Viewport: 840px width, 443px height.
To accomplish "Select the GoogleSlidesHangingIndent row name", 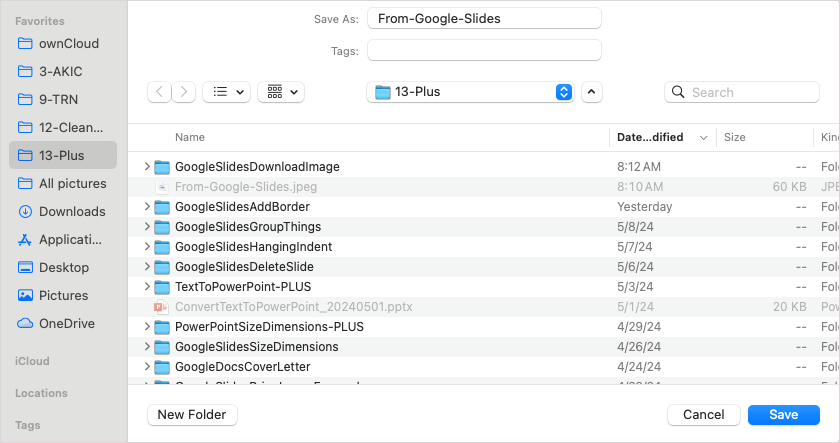I will click(253, 246).
